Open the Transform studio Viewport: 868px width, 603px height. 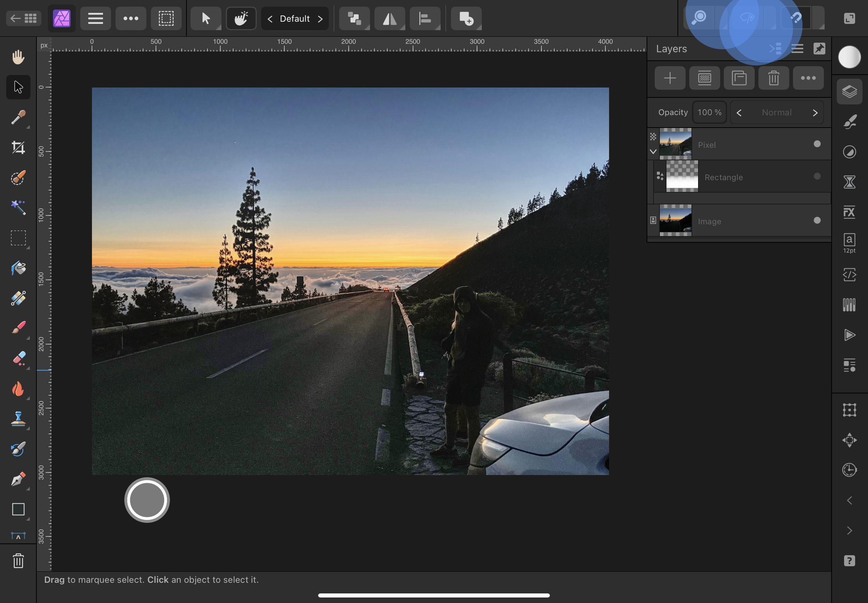tap(850, 410)
